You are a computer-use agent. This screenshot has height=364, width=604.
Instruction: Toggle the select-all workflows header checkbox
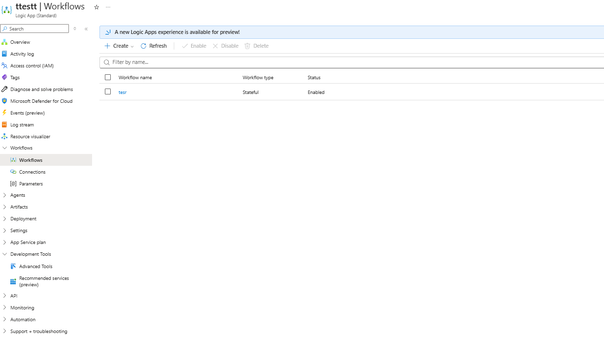pyautogui.click(x=108, y=77)
